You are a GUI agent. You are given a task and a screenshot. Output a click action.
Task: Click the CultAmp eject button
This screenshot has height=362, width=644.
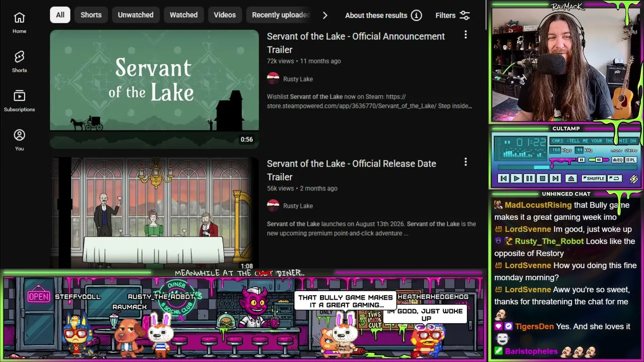click(x=571, y=178)
